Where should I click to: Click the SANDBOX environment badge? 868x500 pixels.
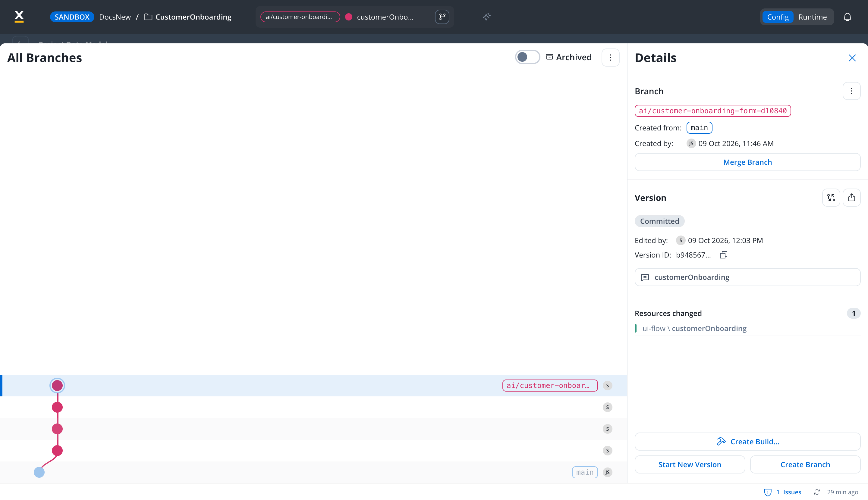[x=72, y=17]
